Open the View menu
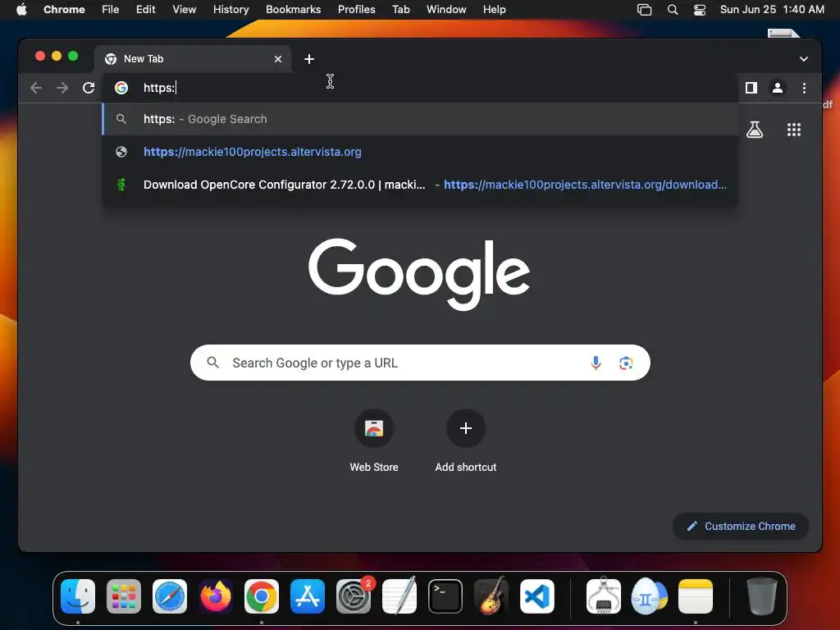840x630 pixels. 184,10
